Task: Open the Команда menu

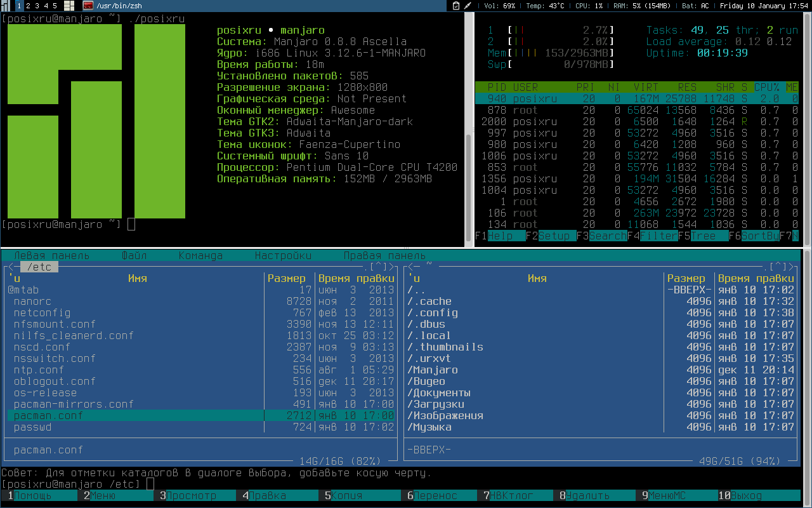Action: (x=200, y=256)
